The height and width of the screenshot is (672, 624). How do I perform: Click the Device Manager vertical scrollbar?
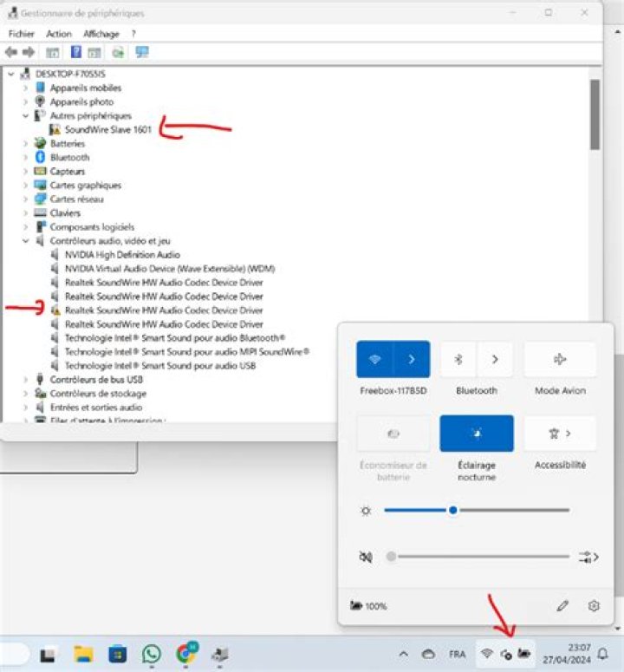click(x=595, y=114)
